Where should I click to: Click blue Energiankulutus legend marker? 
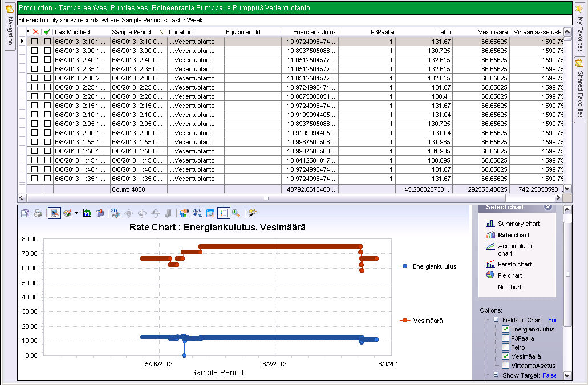click(x=404, y=266)
